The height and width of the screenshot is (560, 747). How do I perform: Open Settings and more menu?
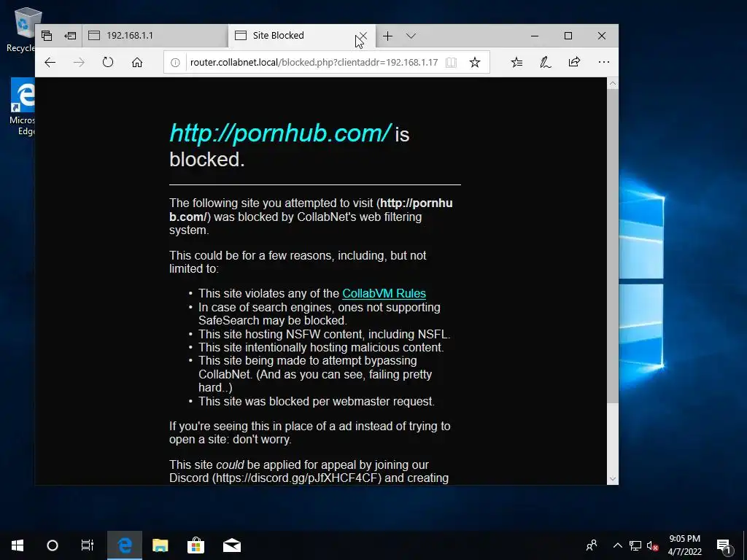tap(603, 62)
